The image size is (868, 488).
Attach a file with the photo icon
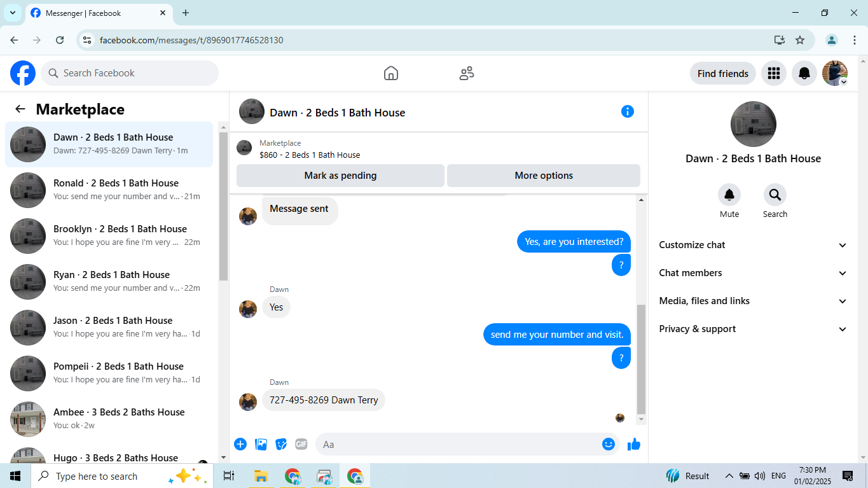261,444
